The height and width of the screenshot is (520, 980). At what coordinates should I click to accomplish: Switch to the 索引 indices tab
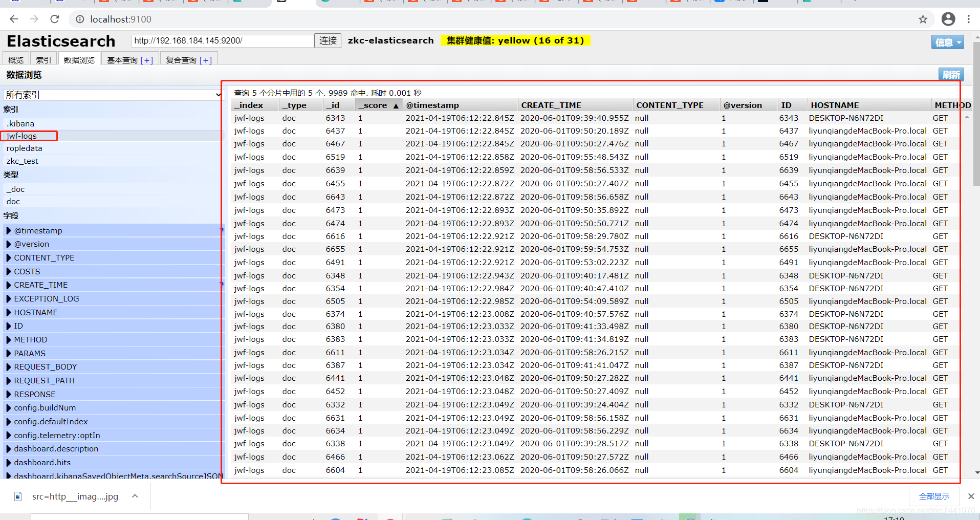[x=43, y=60]
